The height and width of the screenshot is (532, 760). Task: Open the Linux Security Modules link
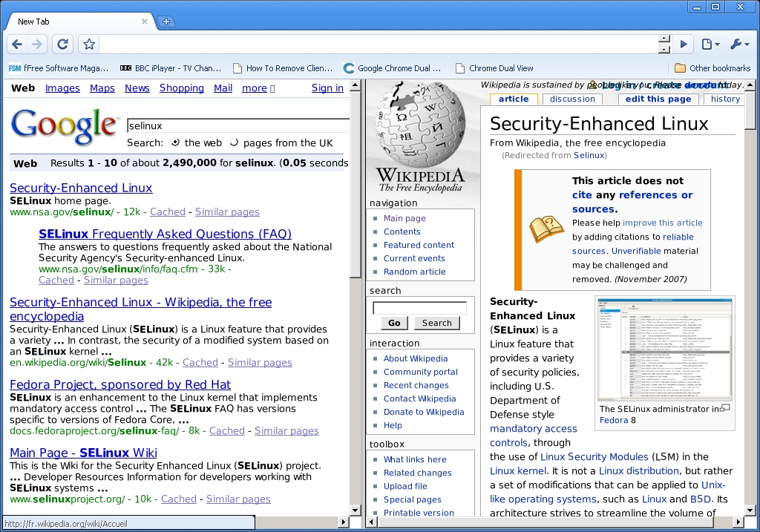coord(594,457)
